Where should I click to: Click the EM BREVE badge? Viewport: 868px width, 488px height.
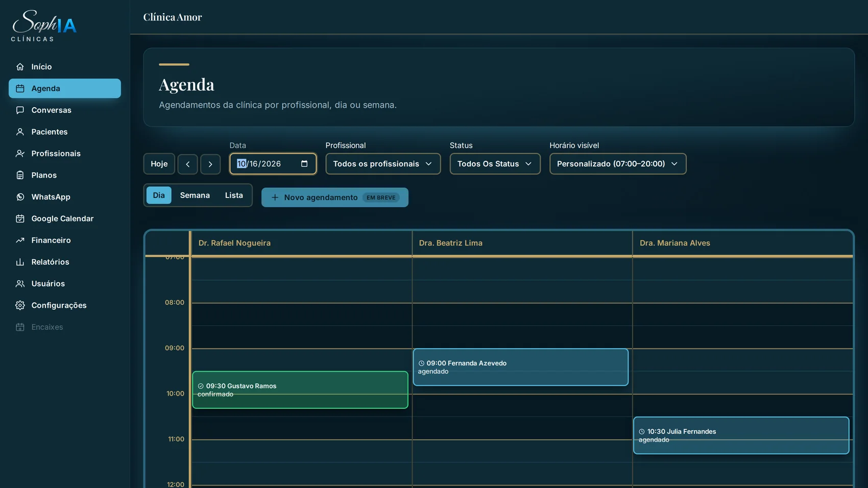[x=381, y=198]
